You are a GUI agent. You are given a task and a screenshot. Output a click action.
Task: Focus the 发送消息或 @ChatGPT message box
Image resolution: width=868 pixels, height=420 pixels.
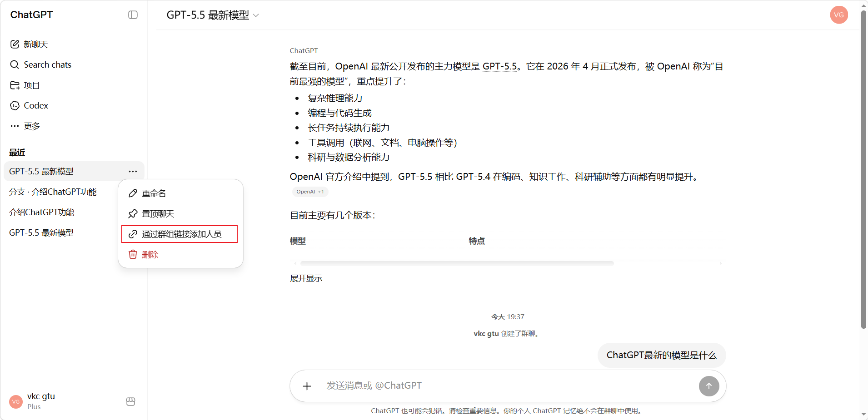tap(508, 385)
